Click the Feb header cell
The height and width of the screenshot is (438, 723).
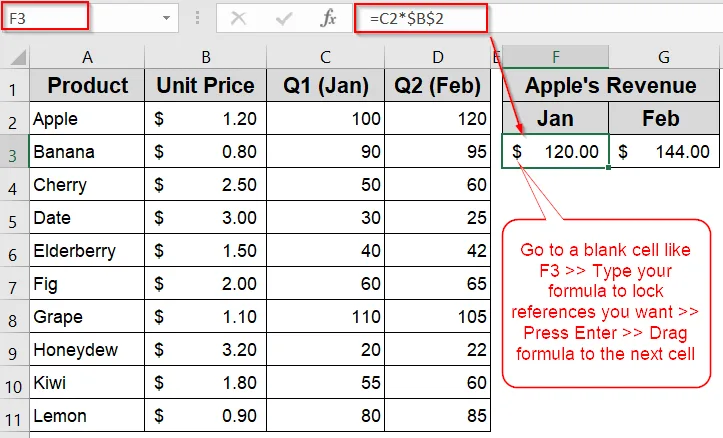[664, 118]
